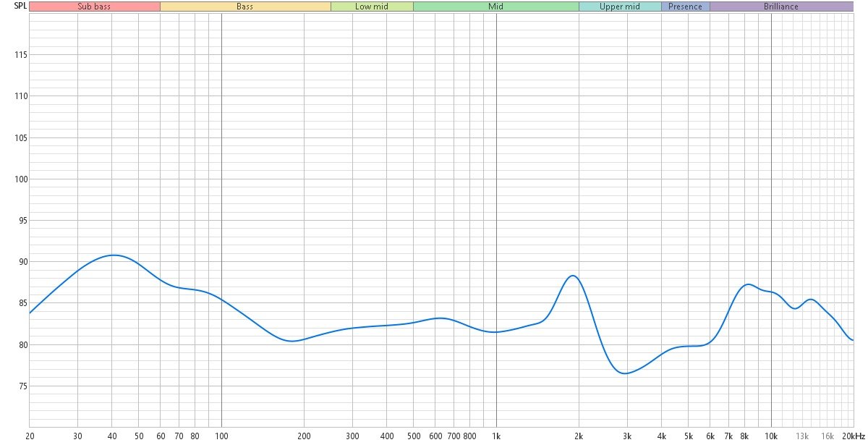The width and height of the screenshot is (868, 445).
Task: Click the 400 Hz frequency tick label
Action: pos(387,436)
